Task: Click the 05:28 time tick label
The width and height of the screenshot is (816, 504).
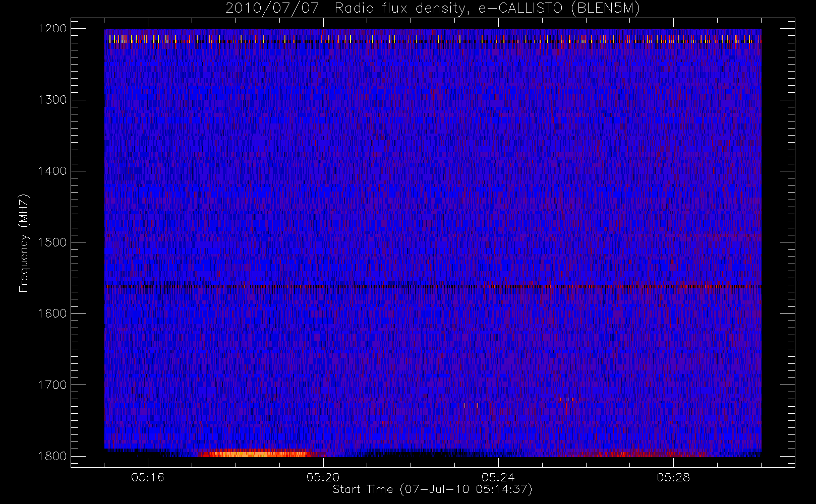Action: click(x=673, y=477)
